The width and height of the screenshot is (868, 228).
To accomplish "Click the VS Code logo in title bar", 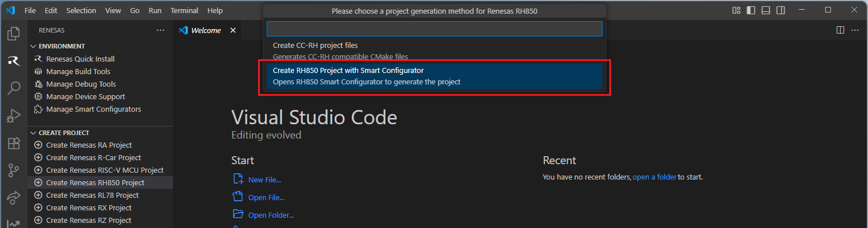I will click(10, 10).
